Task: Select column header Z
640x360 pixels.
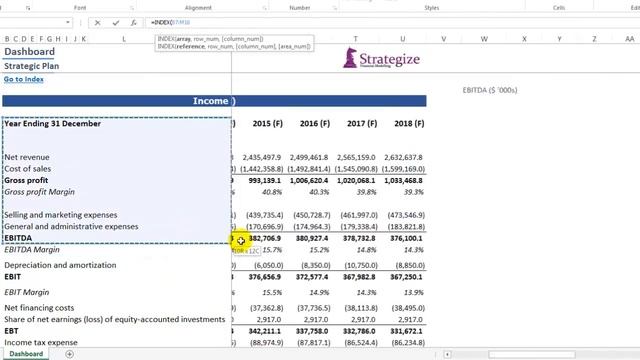Action: click(594, 39)
